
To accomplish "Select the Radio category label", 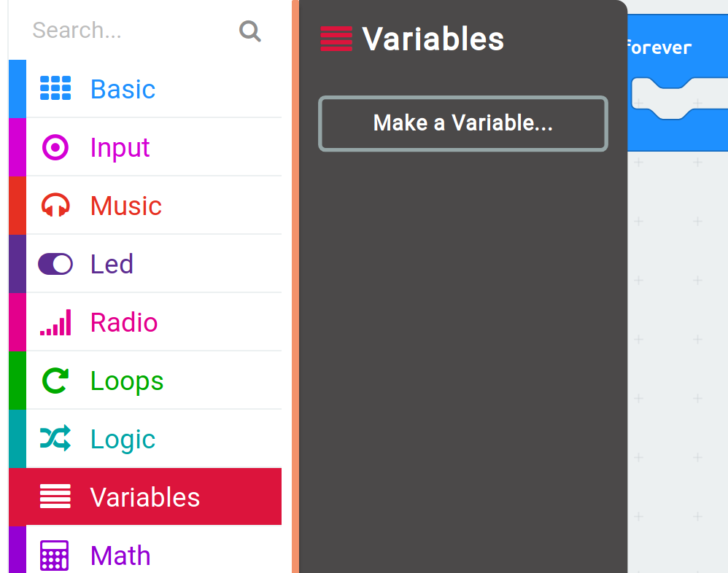I will tap(124, 322).
